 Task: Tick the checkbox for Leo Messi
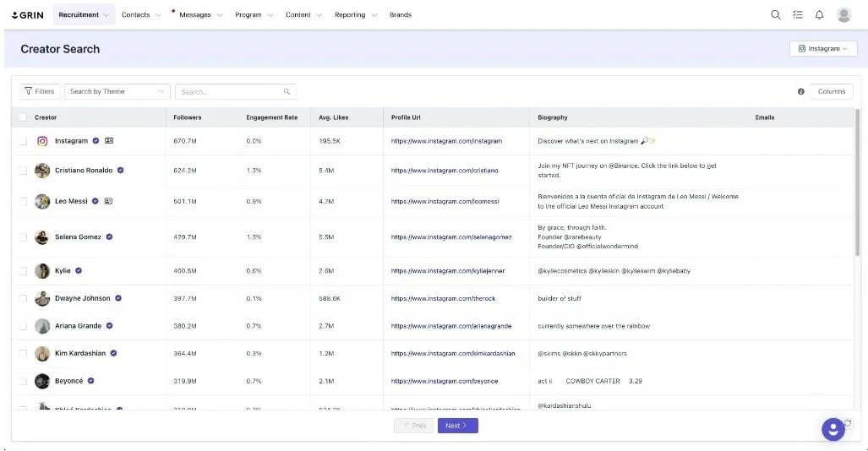click(23, 201)
